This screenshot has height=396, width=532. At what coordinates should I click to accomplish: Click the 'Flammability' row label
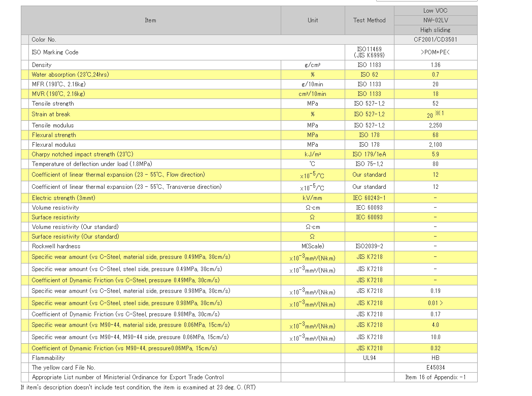tap(48, 358)
